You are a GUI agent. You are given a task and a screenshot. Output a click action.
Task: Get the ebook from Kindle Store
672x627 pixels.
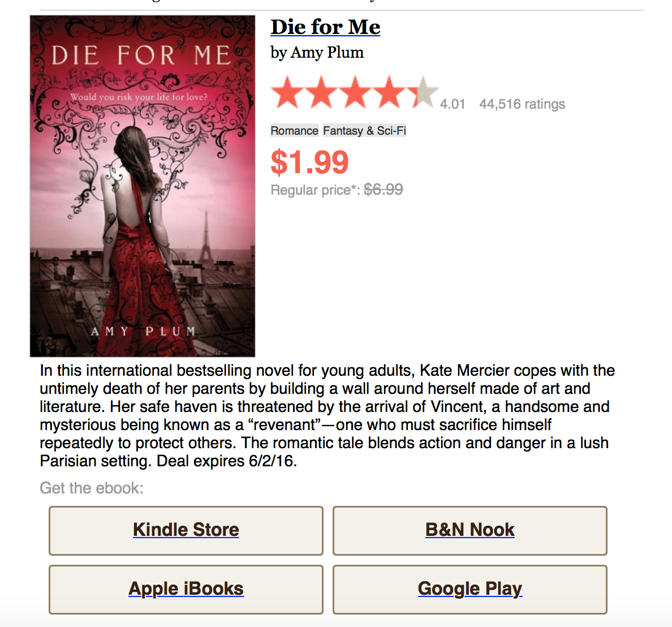(186, 530)
